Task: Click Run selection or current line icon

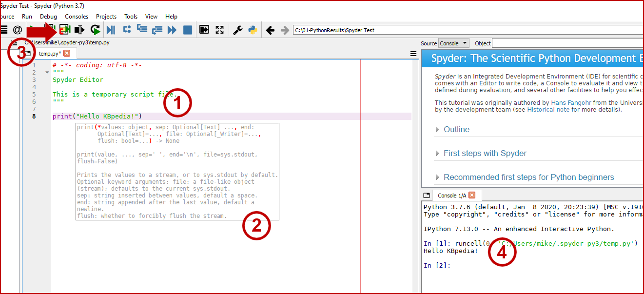Action: [79, 30]
